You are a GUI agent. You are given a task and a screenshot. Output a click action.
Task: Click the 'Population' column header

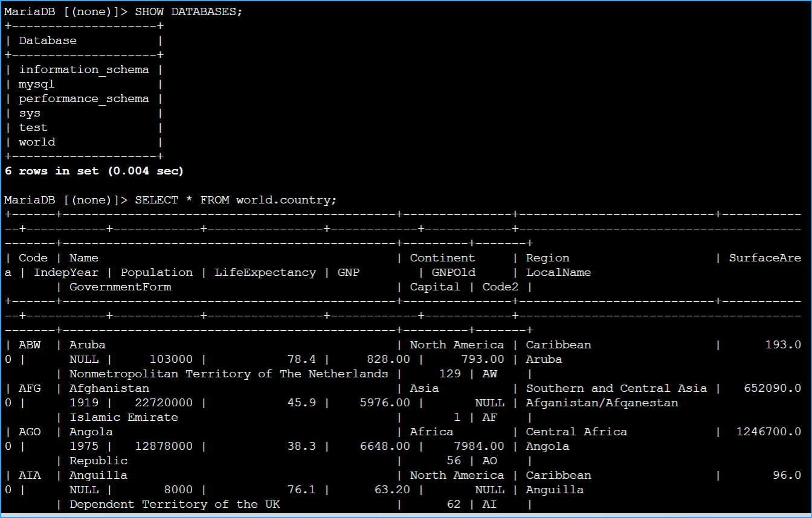pos(156,272)
